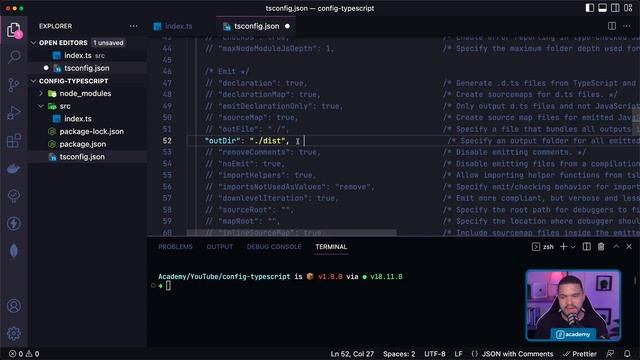Change encoding via UTF-8
The height and width of the screenshot is (360, 640).
pos(435,354)
